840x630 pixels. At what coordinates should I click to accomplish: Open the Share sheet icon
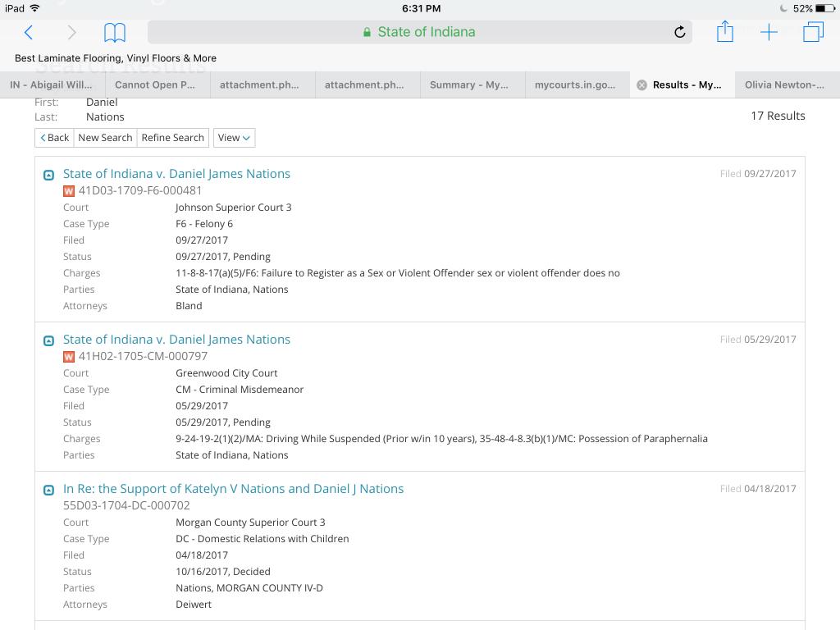tap(724, 32)
